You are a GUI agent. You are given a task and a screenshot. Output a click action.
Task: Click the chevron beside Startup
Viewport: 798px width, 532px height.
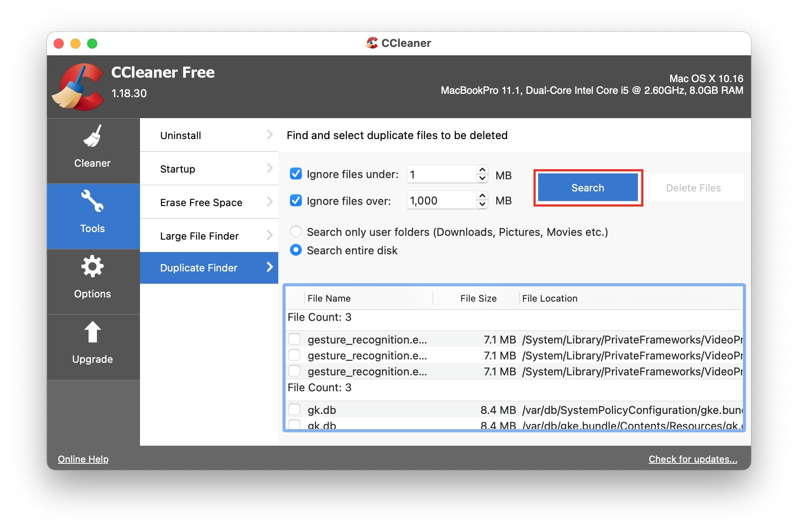click(x=269, y=168)
